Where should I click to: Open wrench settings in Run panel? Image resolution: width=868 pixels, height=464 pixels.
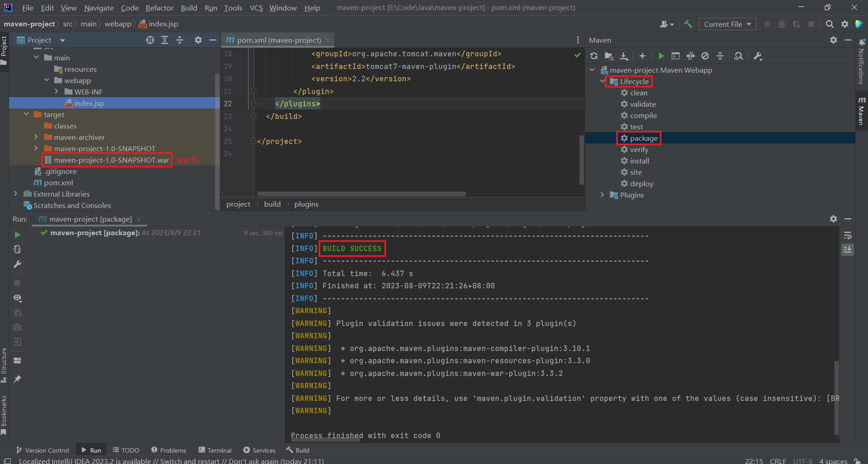coord(17,264)
